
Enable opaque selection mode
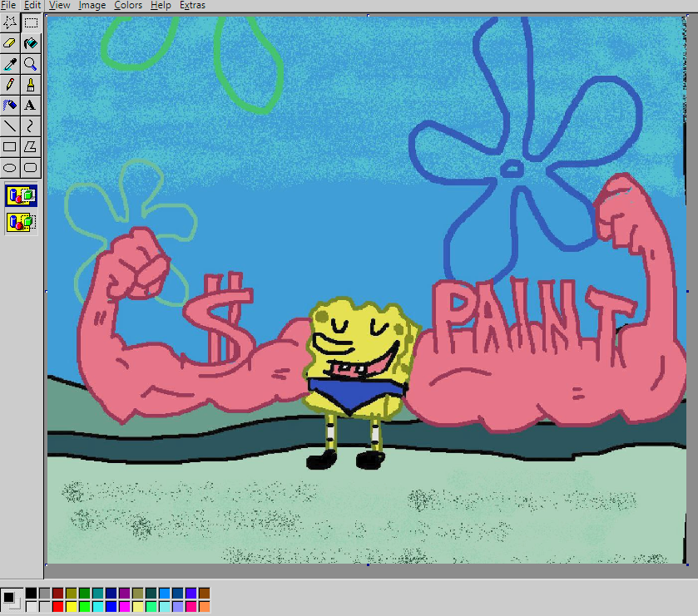pos(20,195)
